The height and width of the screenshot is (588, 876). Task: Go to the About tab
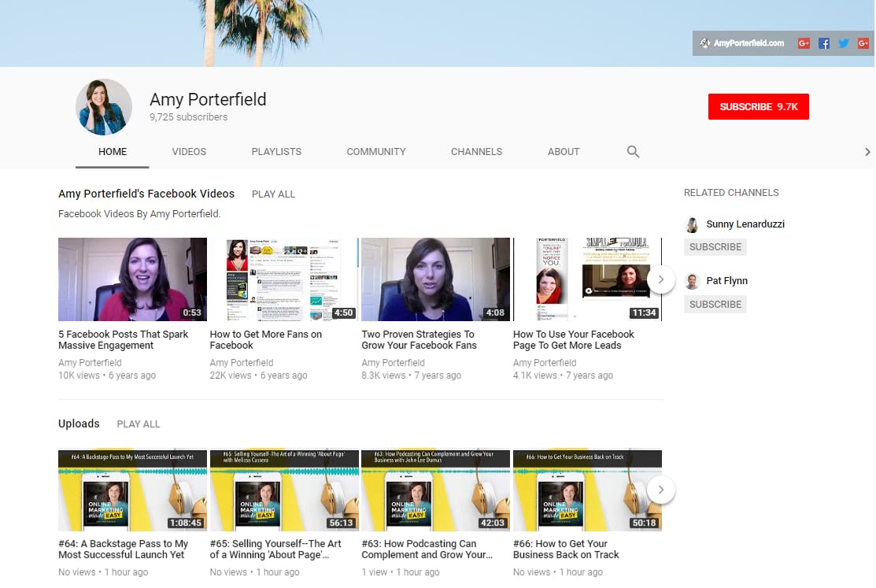click(564, 151)
